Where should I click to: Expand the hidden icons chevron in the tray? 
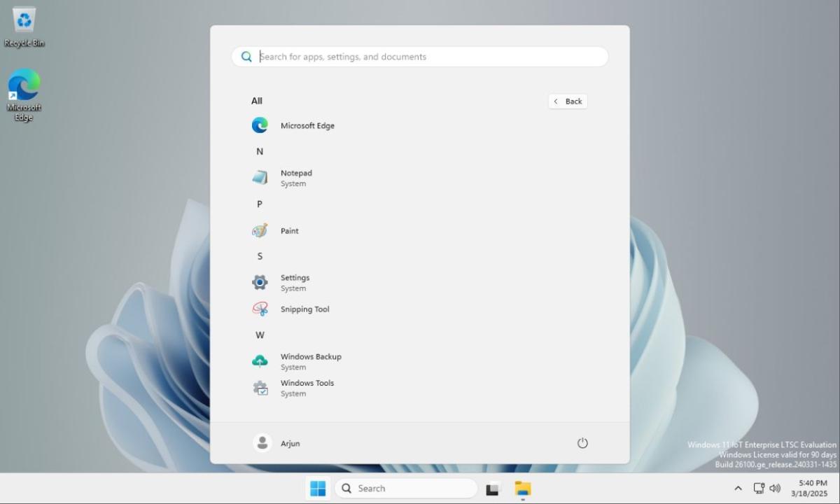pyautogui.click(x=738, y=488)
